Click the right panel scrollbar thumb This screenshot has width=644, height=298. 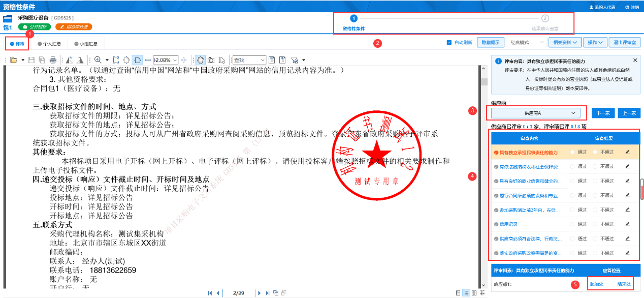(642, 190)
